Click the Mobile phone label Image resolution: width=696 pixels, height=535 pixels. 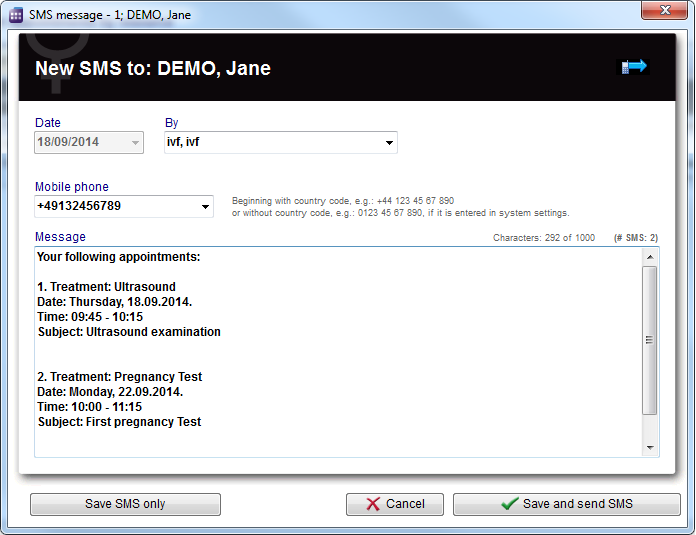[72, 186]
